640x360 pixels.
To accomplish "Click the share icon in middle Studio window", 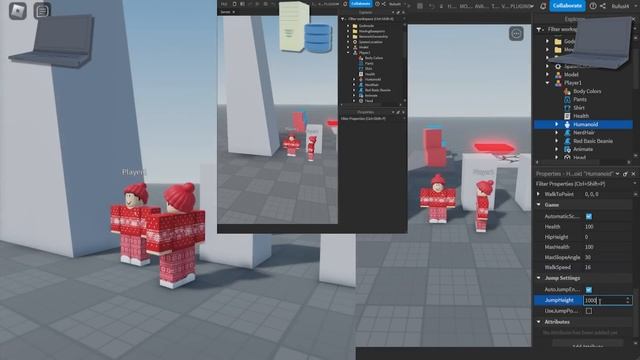I will [383, 4].
